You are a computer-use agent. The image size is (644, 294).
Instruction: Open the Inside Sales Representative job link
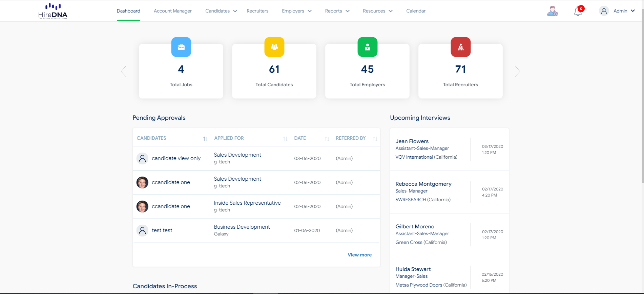point(247,203)
